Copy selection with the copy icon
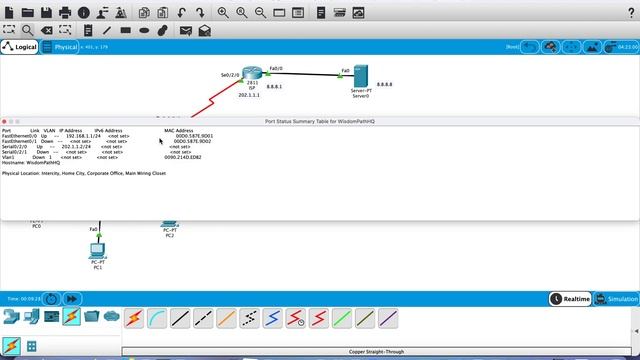640x360 pixels. pos(144,13)
